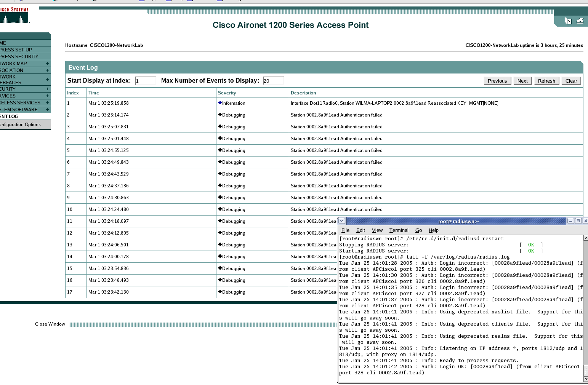
Task: Click the Description column header
Action: pyautogui.click(x=303, y=93)
